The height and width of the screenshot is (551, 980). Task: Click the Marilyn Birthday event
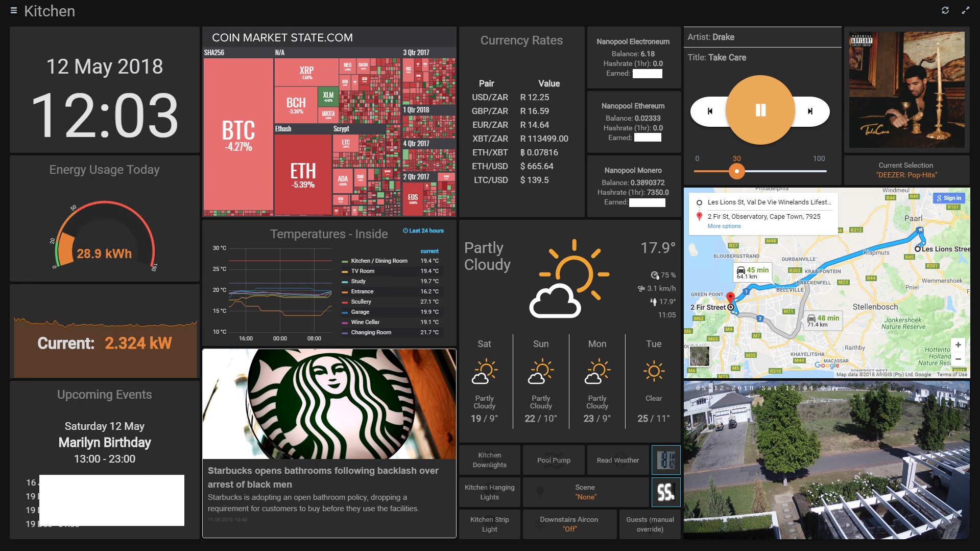coord(105,443)
